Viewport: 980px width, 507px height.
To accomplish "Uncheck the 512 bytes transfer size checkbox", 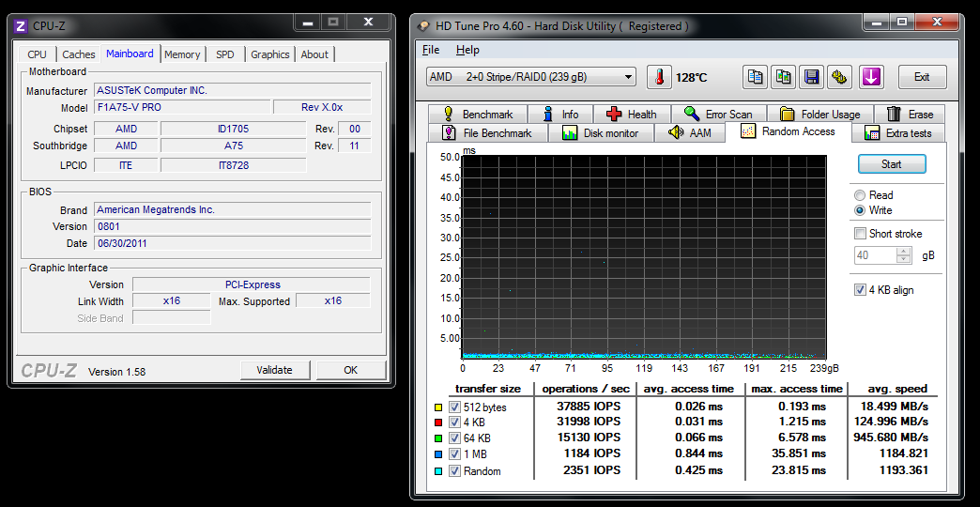I will (454, 407).
